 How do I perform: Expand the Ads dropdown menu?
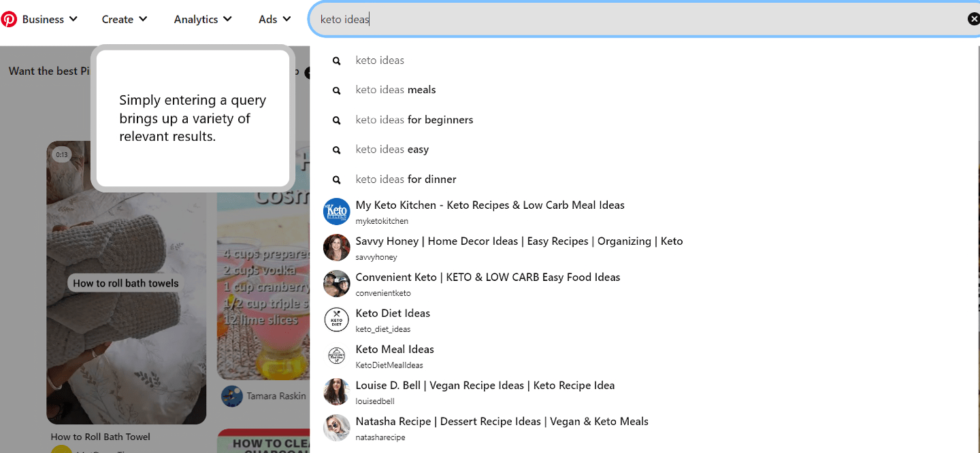(275, 19)
